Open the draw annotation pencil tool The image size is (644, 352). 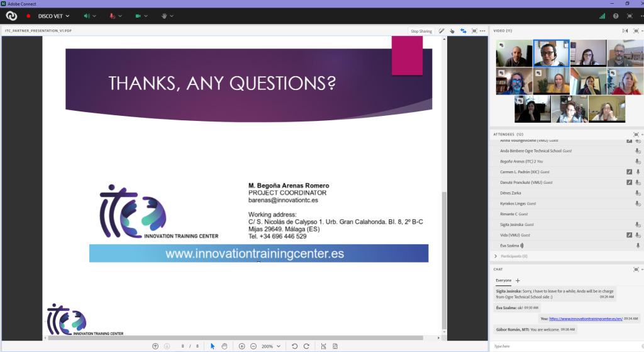pos(441,30)
